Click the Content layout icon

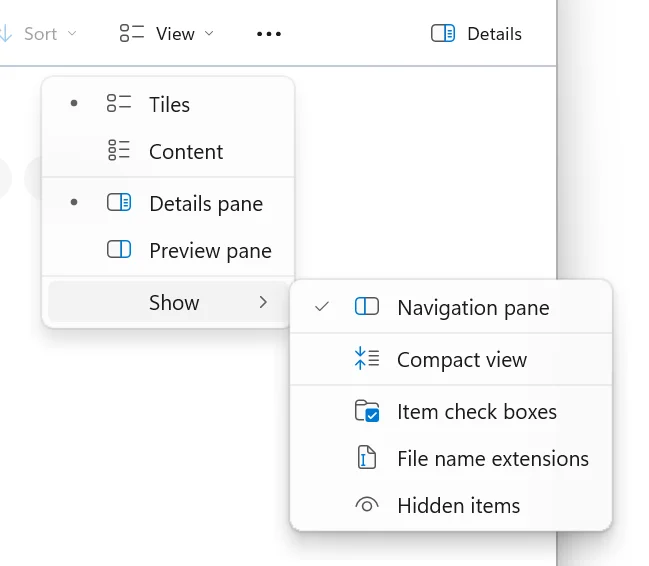pos(119,151)
